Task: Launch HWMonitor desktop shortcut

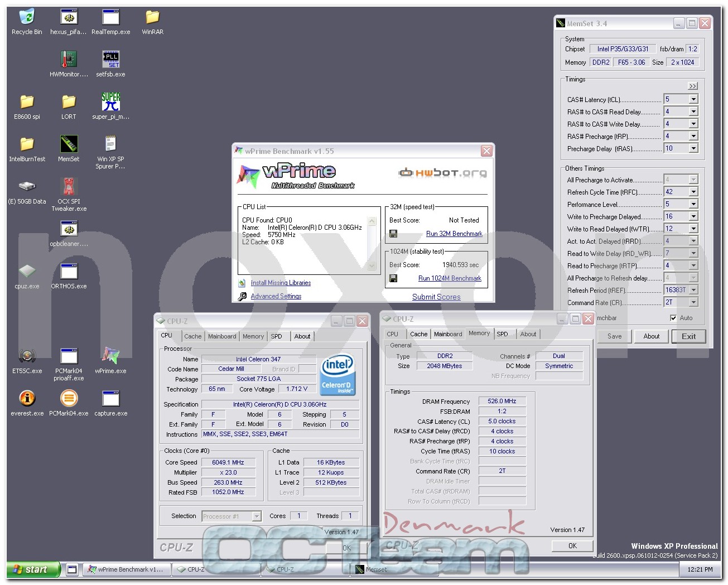Action: pyautogui.click(x=69, y=64)
